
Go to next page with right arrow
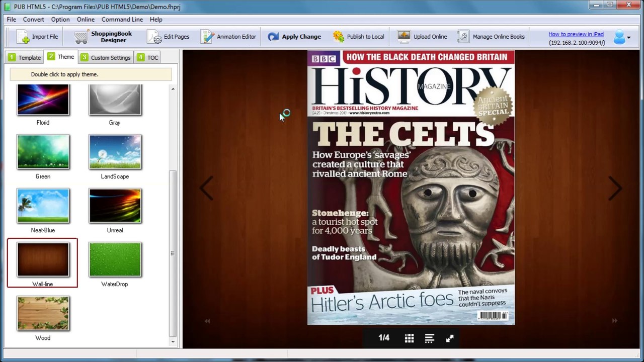pyautogui.click(x=615, y=188)
